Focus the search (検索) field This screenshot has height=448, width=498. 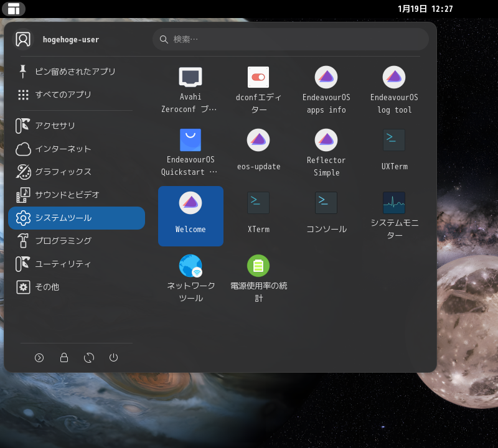point(291,39)
